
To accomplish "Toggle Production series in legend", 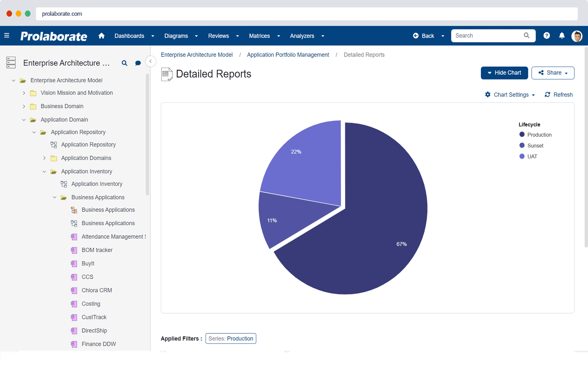I will [535, 135].
